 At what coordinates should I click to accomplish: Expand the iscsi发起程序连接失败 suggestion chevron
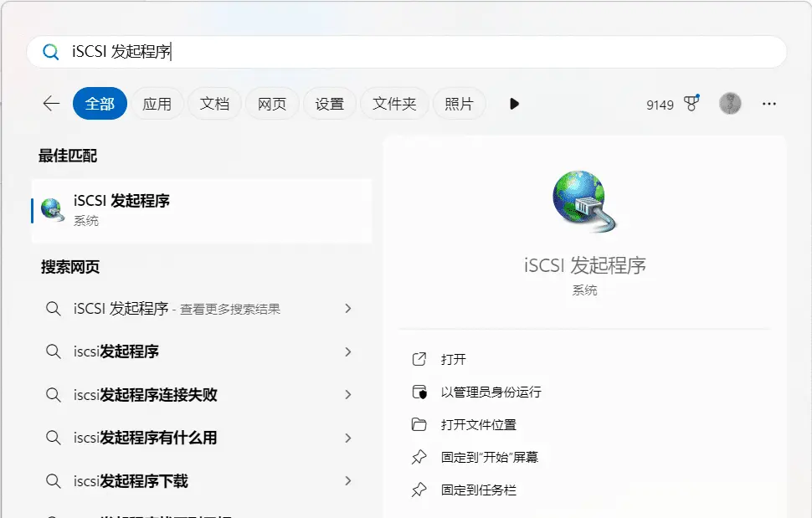348,394
